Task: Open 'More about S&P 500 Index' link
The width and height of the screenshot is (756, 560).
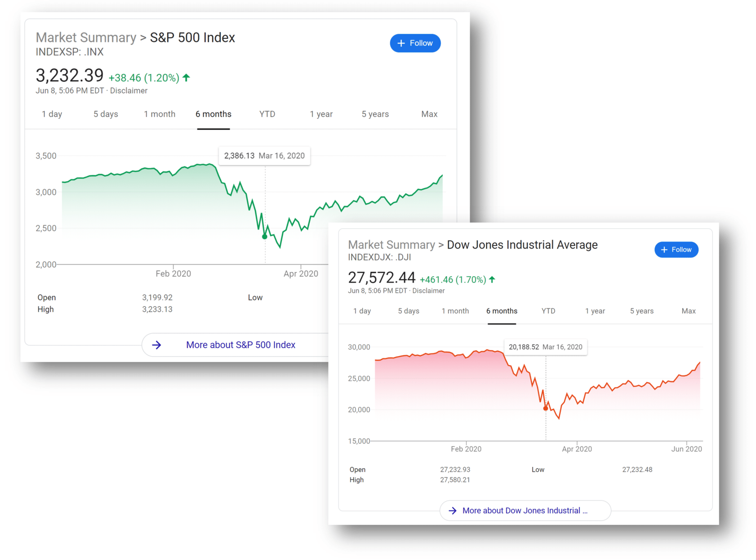Action: (x=241, y=345)
